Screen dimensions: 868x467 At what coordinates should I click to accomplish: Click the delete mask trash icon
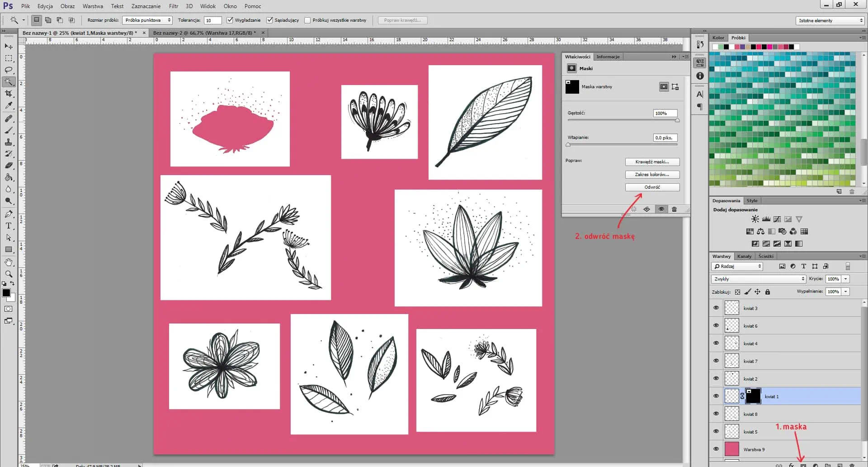[x=674, y=210]
